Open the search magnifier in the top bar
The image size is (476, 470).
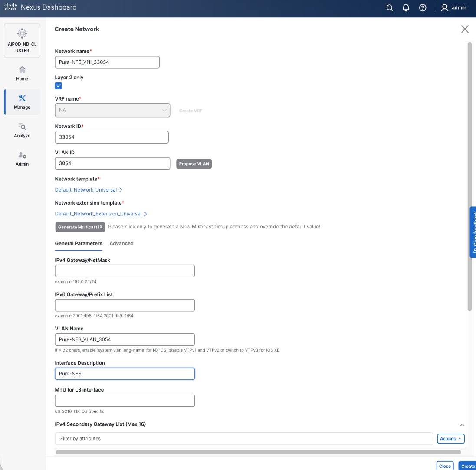(x=389, y=7)
